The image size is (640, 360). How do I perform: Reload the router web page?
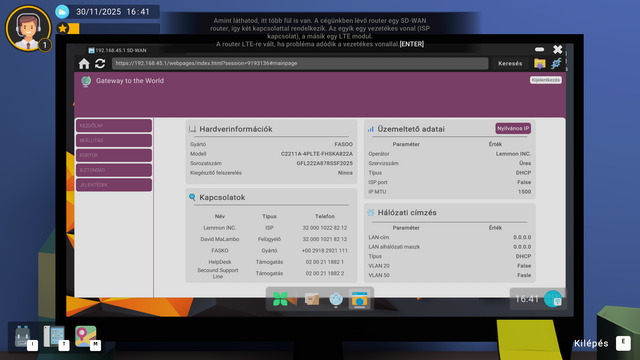click(x=100, y=63)
